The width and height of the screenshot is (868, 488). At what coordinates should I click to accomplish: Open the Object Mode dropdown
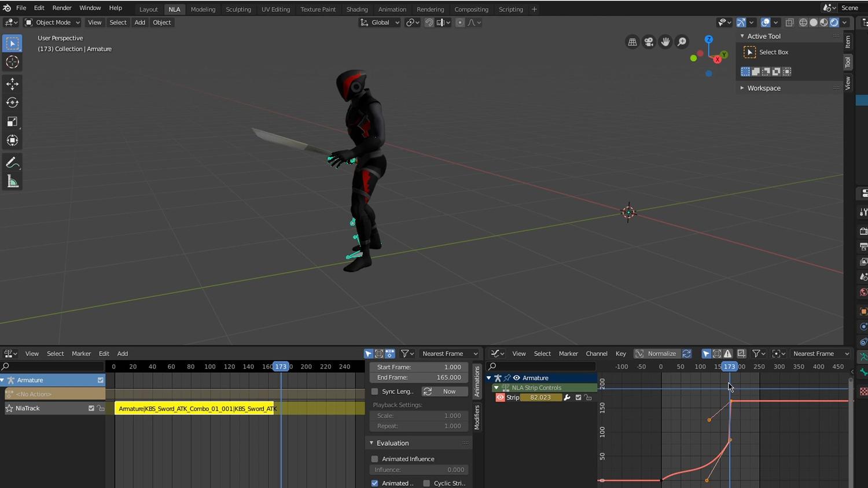52,23
